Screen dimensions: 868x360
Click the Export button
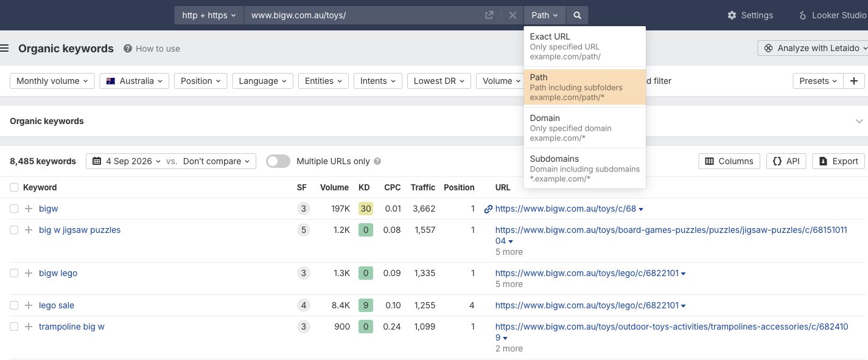coord(838,161)
